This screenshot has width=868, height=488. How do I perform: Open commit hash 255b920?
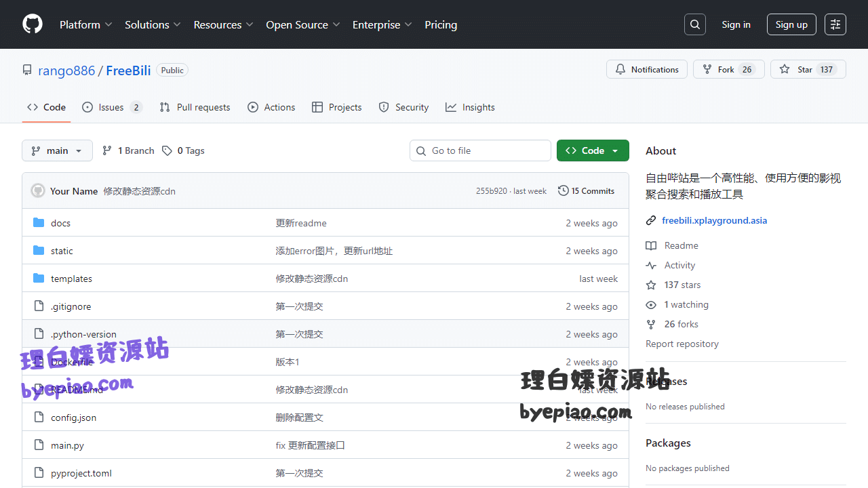[491, 191]
